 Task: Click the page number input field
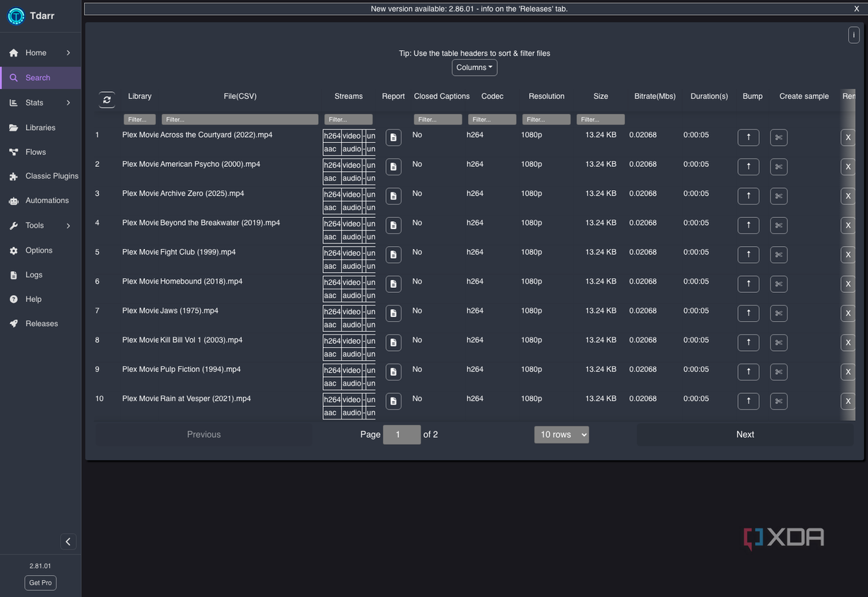[x=401, y=434]
